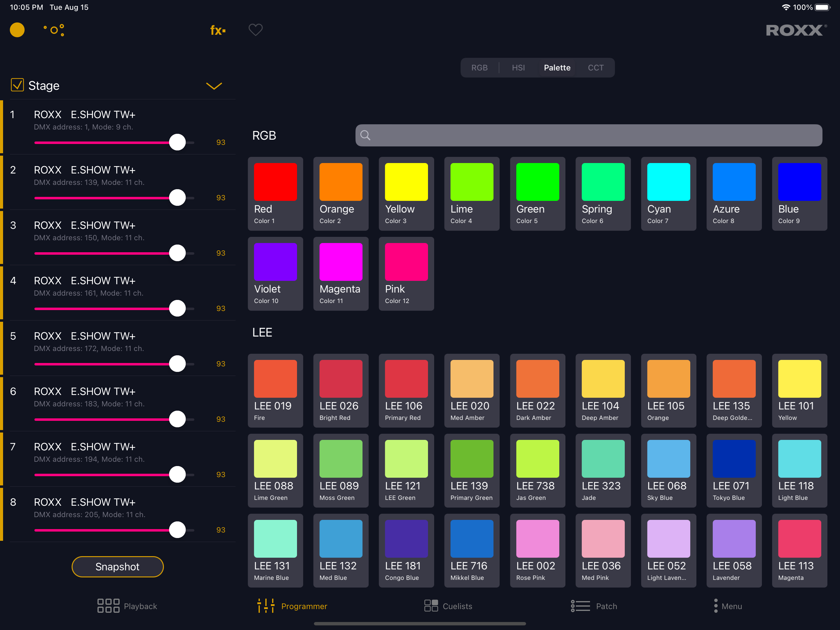Pick the Green Color 5 swatch
840x630 pixels.
pos(537,194)
